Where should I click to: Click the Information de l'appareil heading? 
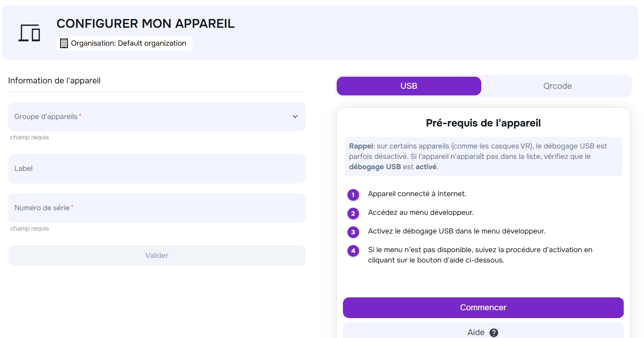[54, 80]
